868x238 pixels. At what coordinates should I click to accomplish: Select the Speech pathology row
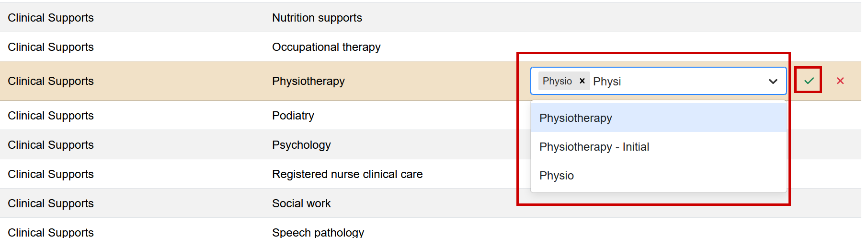pos(318,232)
